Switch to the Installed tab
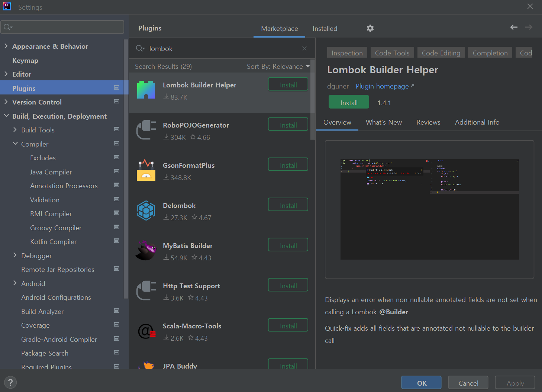Viewport: 542px width, 392px height. click(x=325, y=29)
